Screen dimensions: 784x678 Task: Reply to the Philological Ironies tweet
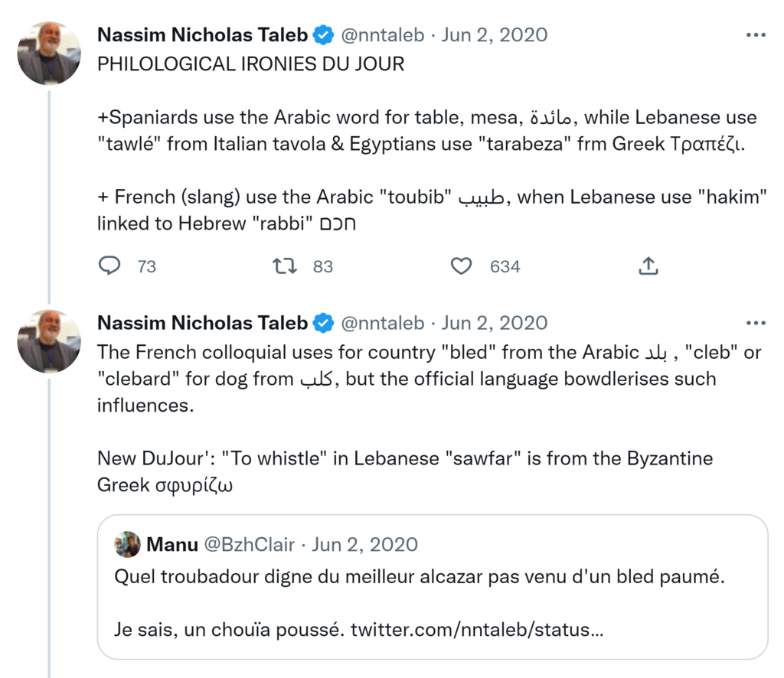pyautogui.click(x=110, y=266)
